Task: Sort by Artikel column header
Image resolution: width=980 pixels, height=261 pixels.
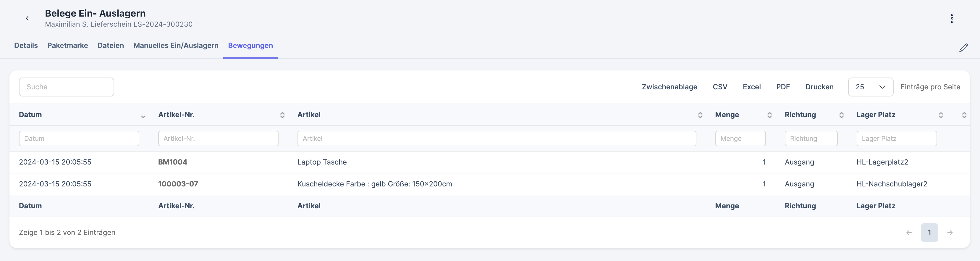Action: [700, 115]
